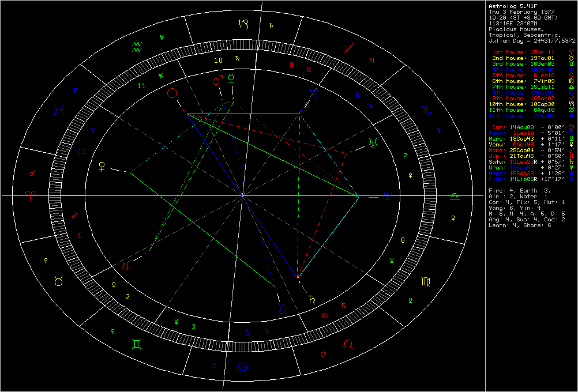578x392 pixels.
Task: Select the yellow Saturn glyph in the chart
Action: (x=312, y=299)
